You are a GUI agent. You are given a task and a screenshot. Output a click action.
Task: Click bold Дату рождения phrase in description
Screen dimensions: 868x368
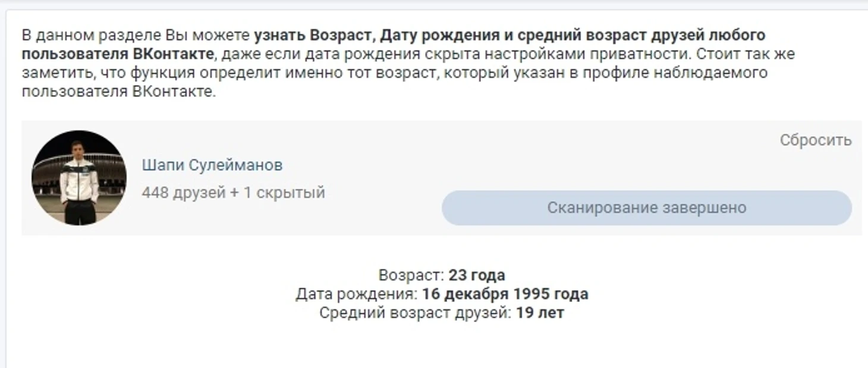pos(440,35)
